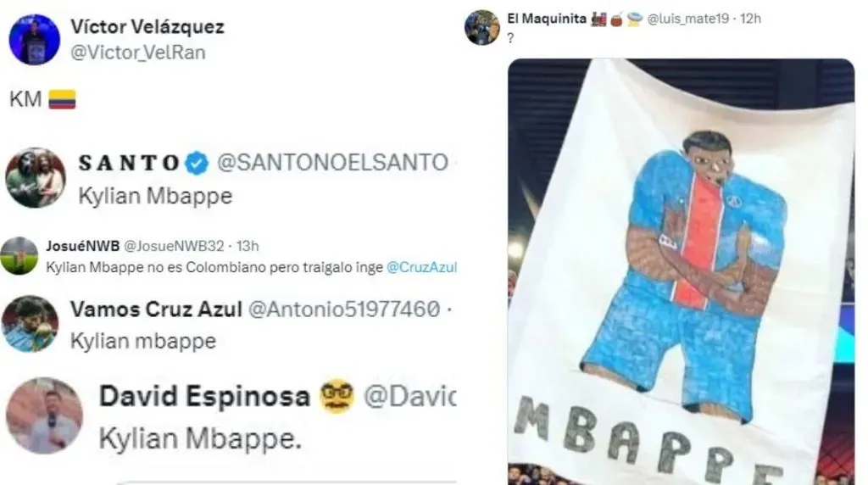Click the SANTO account avatar
868x485 pixels.
pyautogui.click(x=36, y=178)
